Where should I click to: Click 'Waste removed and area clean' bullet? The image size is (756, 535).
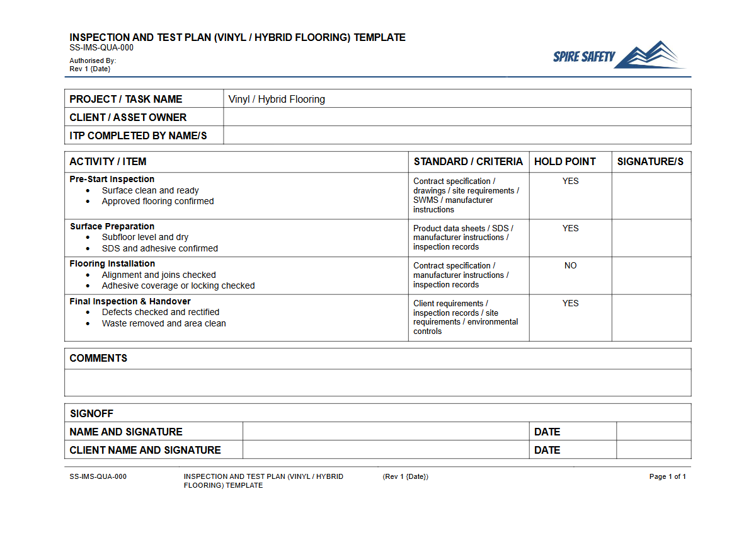[x=164, y=323]
